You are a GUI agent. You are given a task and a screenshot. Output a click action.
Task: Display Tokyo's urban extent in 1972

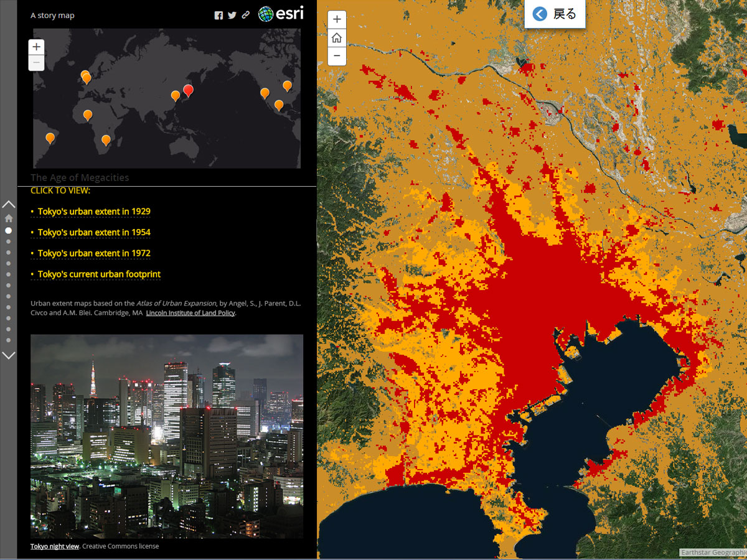click(x=94, y=253)
